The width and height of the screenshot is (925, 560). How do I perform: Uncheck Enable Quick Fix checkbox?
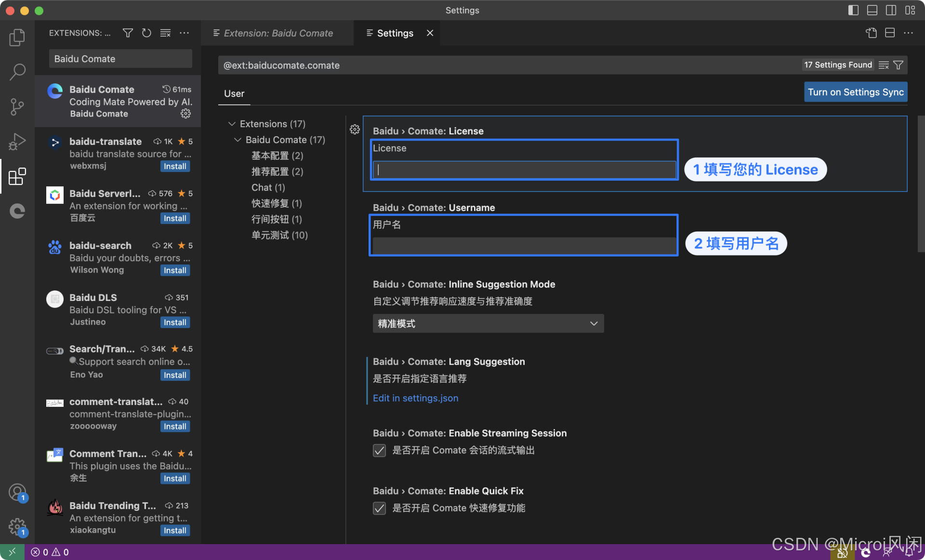[379, 508]
